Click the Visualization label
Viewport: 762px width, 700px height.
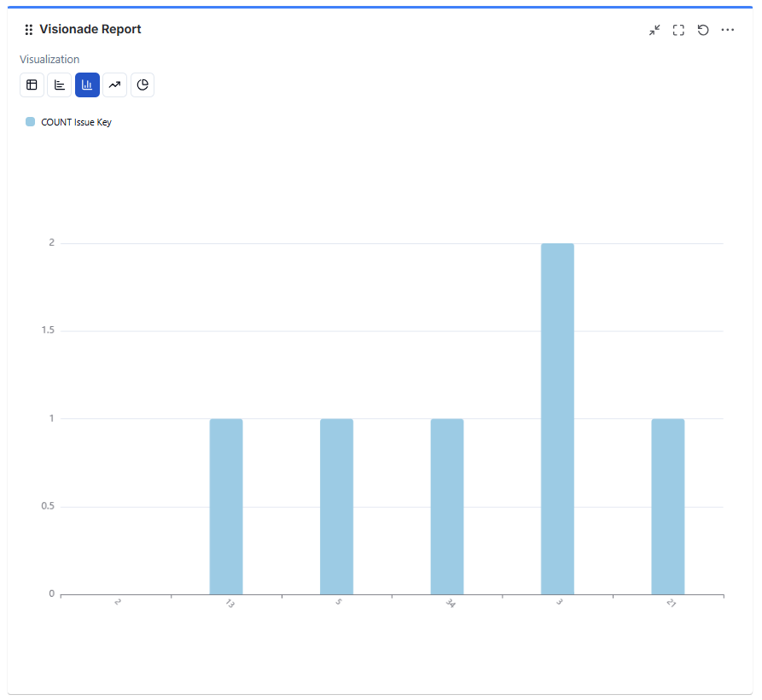click(49, 59)
